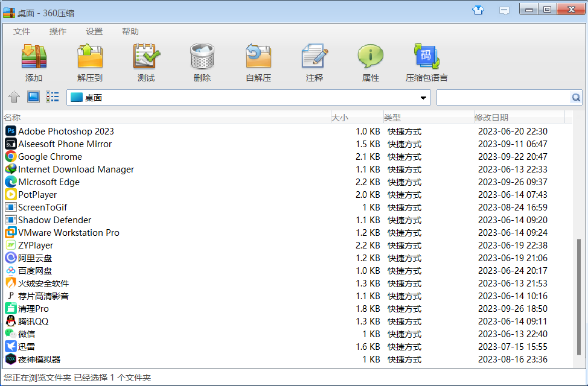The width and height of the screenshot is (588, 386).
Task: Select the Microsoft Edge shortcut icon
Action: click(11, 182)
